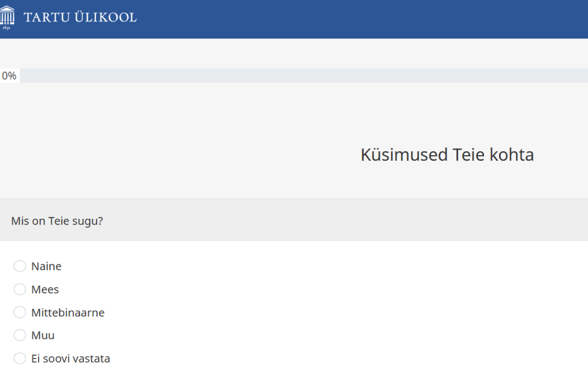Pick the "Muu" radio button circle
588x383 pixels.
20,335
